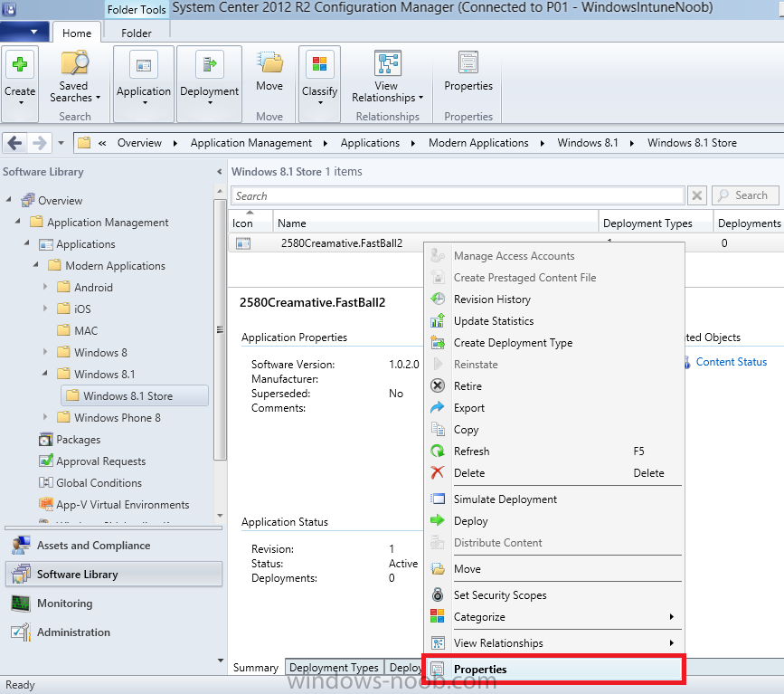Click the Packages node icon
This screenshot has width=784, height=694.
click(x=45, y=440)
